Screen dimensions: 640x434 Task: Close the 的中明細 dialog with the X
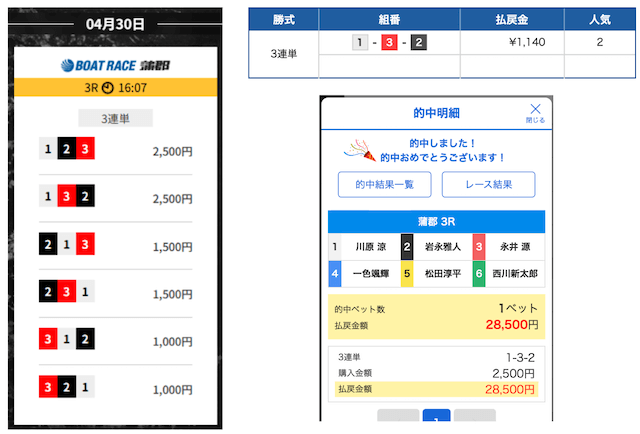[x=535, y=113]
